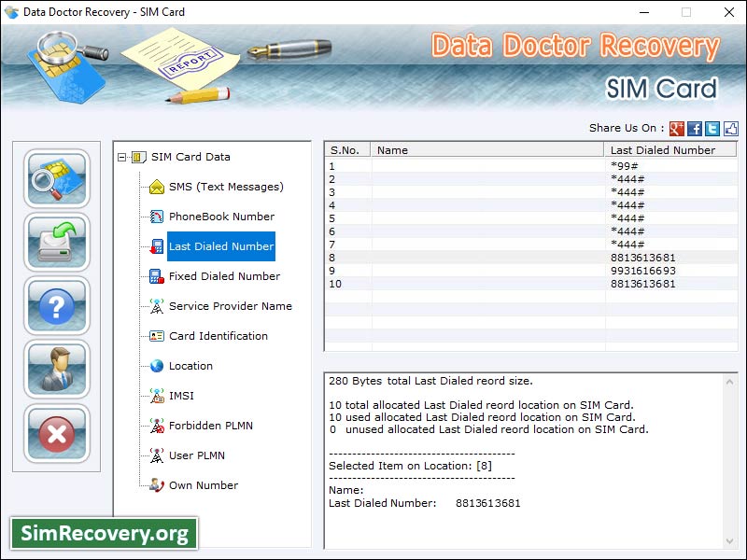
Task: Select the Location tree entry
Action: [191, 366]
